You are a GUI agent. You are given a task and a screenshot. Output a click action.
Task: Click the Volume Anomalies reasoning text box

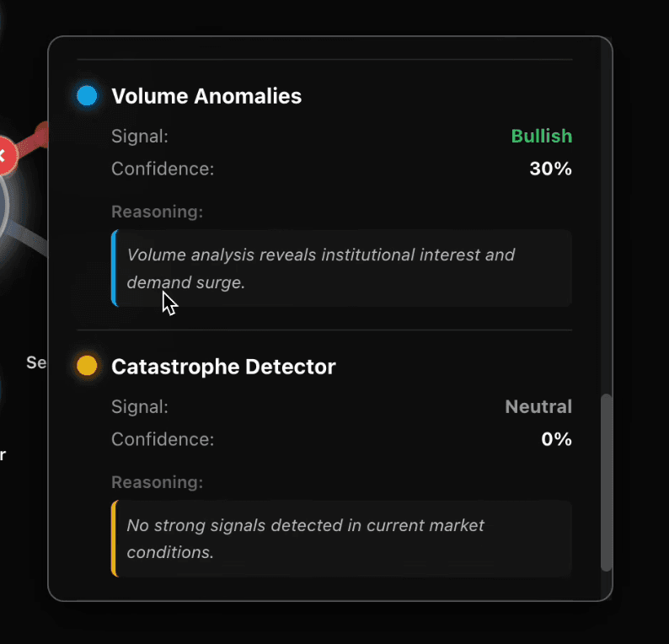pyautogui.click(x=341, y=268)
